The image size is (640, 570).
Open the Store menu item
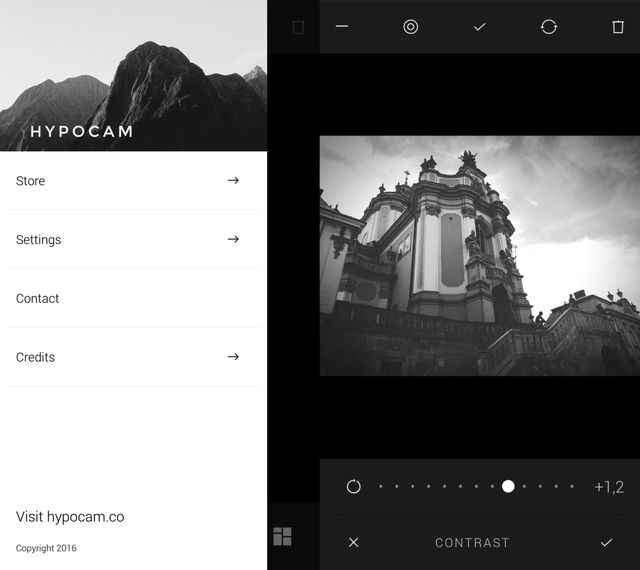[31, 181]
